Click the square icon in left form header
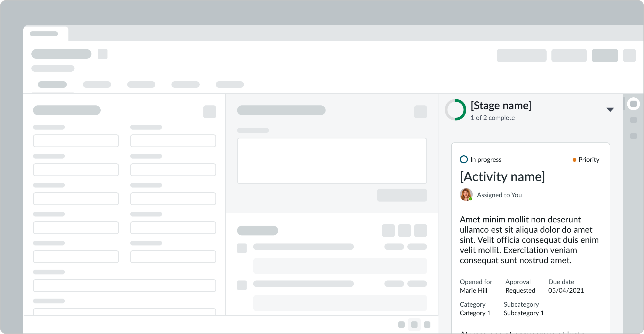 [210, 112]
